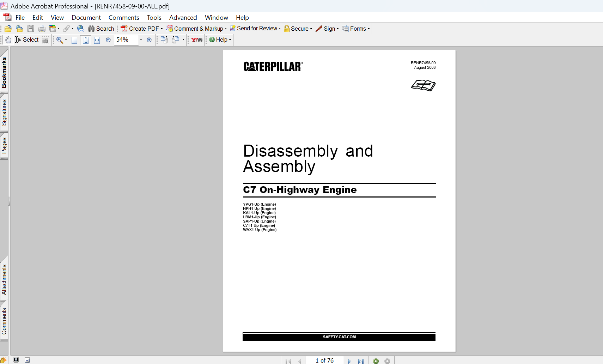The image size is (603, 364).
Task: Open the zoom percentage dropdown arrow
Action: click(x=141, y=40)
